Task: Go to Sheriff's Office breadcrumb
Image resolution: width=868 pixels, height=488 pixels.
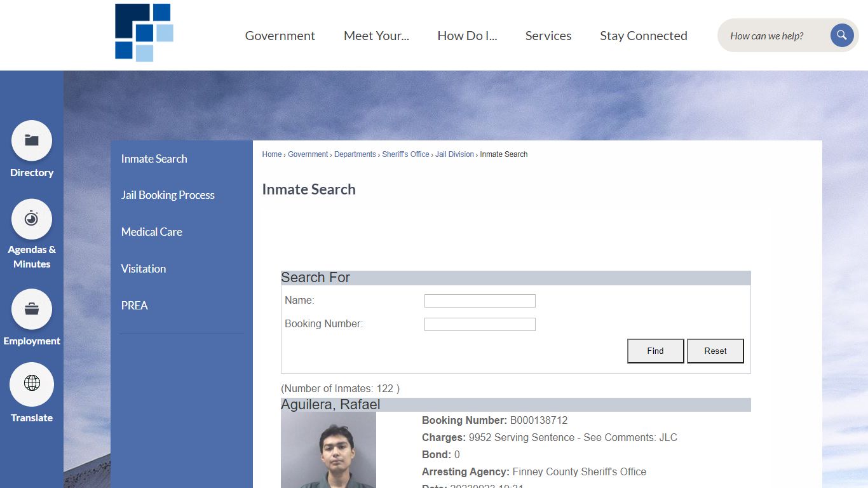Action: [406, 154]
